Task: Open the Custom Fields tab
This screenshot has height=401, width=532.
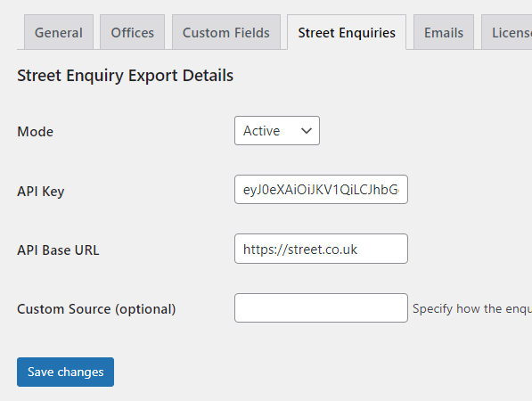Action: [226, 33]
